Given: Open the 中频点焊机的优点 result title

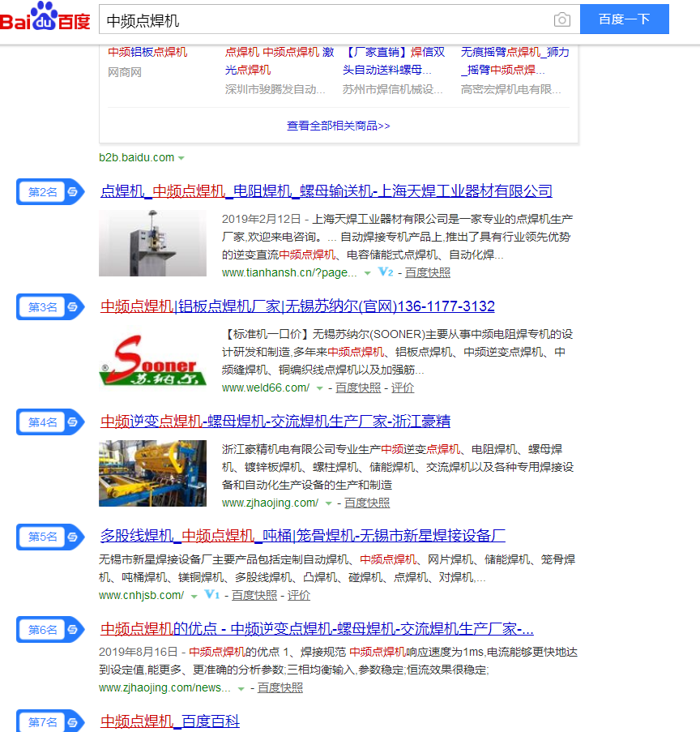Looking at the screenshot, I should point(317,629).
